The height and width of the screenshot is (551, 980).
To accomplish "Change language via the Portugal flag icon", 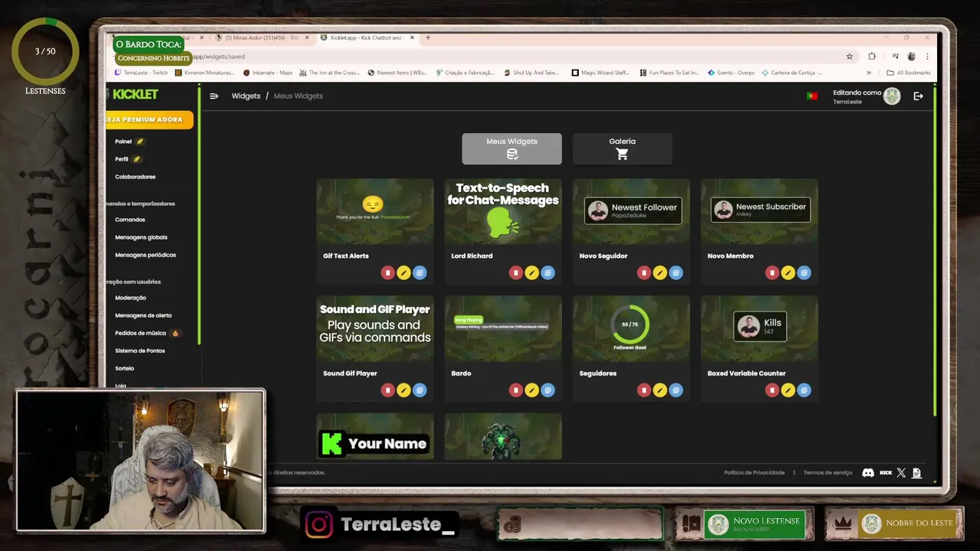I will pyautogui.click(x=812, y=96).
